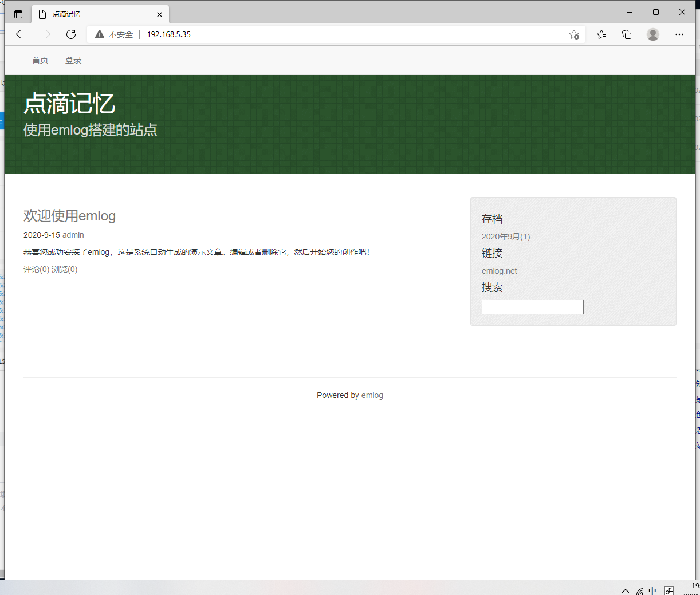Open the Collections icon
Screen dimensions: 700x595
pyautogui.click(x=627, y=34)
